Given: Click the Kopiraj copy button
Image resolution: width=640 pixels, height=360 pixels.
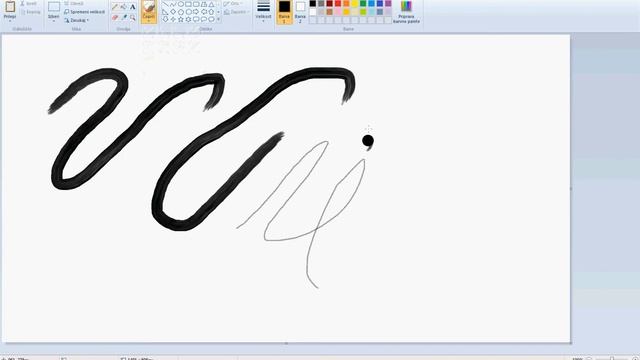Looking at the screenshot, I should (x=31, y=12).
